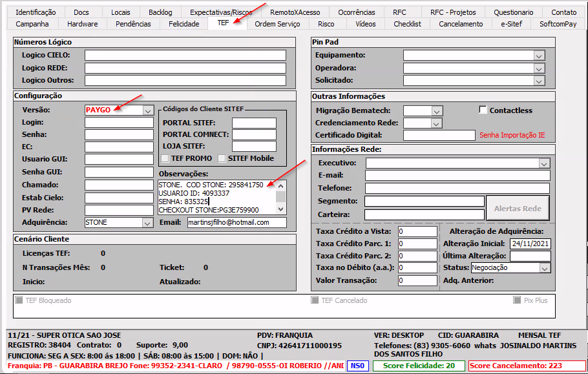Toggle the TEF Cancelado checkbox
Screen dimensions: 588x374
315,300
